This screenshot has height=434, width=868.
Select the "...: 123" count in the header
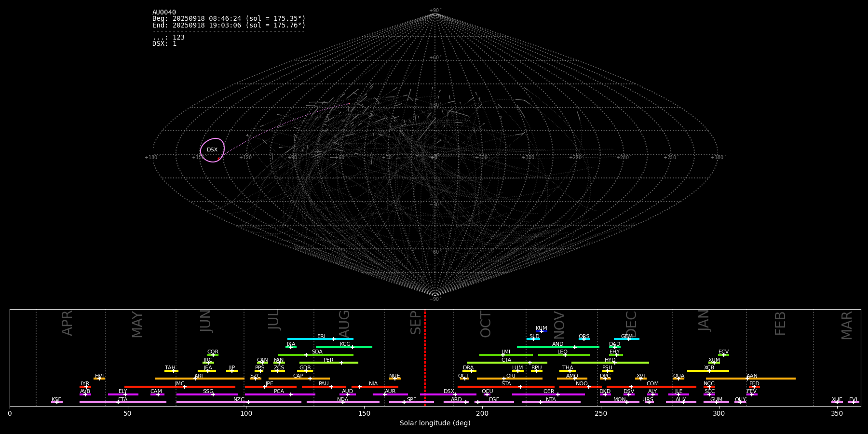click(168, 38)
